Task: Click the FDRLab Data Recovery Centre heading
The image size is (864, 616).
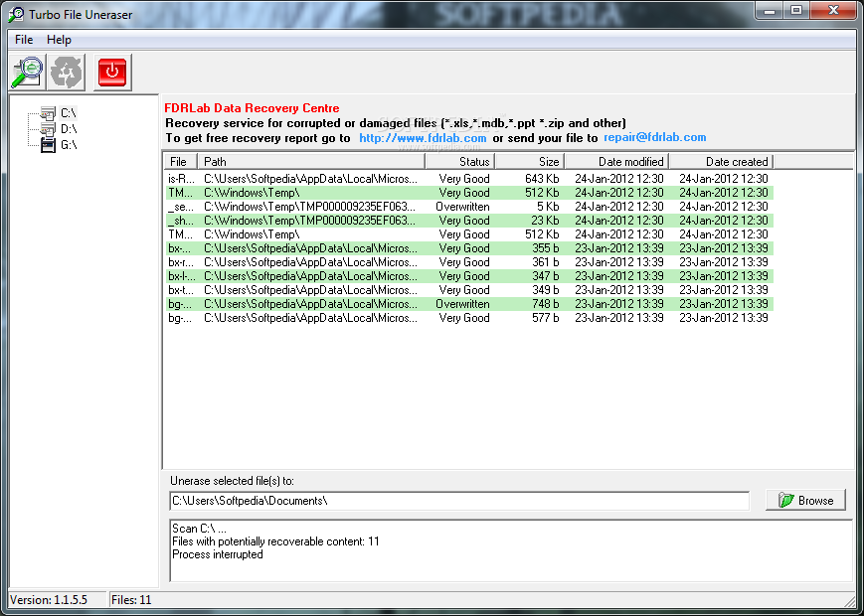Action: coord(252,108)
